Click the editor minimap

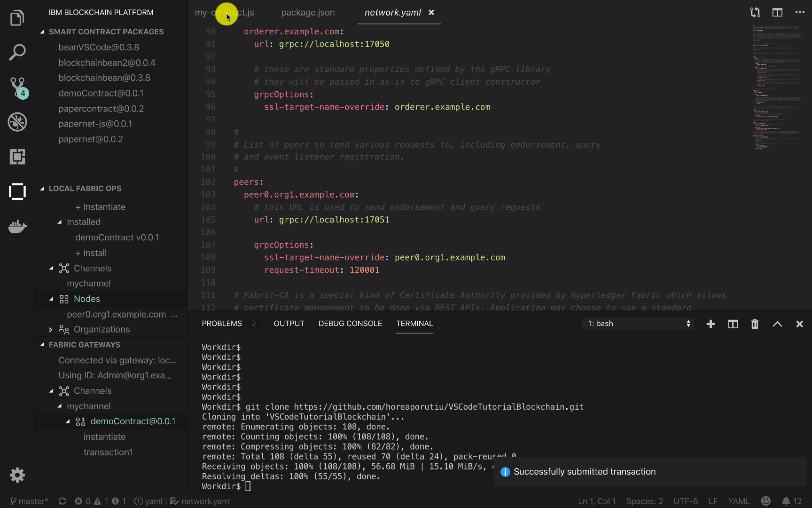[778, 87]
